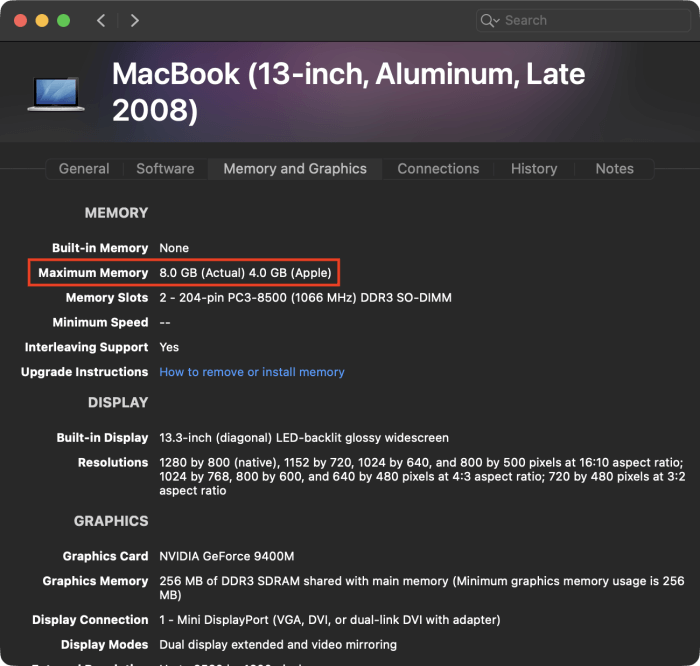700x666 pixels.
Task: Select the MEMORY section heading
Action: click(117, 213)
